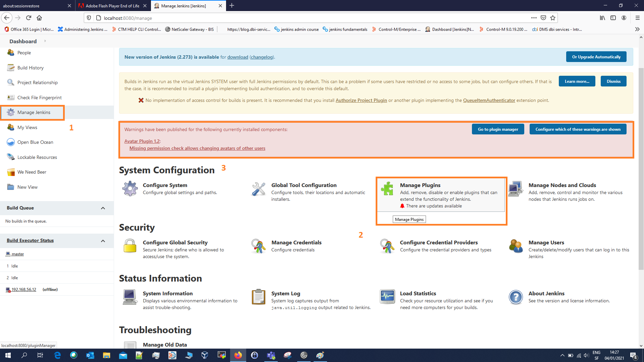Image resolution: width=644 pixels, height=362 pixels.
Task: Switch to the Adobe Flash Player End of Life tab
Action: point(113,6)
